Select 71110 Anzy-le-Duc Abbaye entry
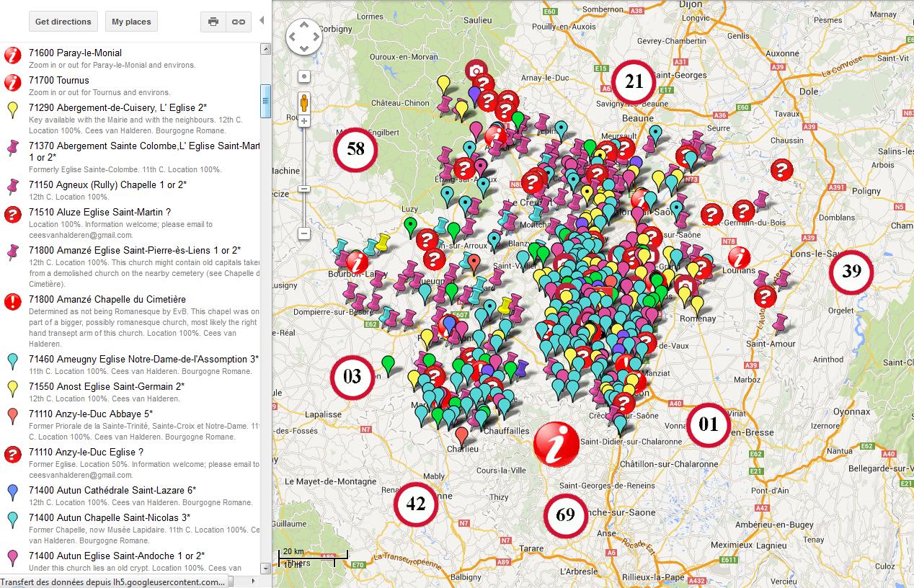914x588 pixels. pyautogui.click(x=91, y=414)
